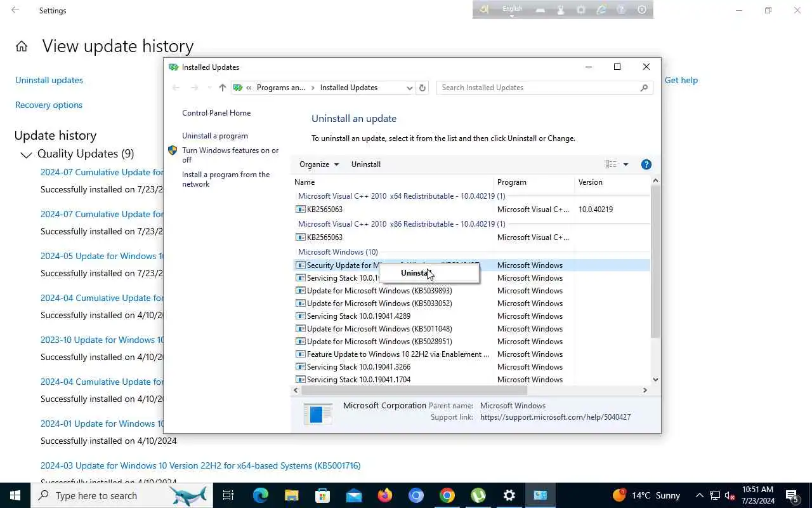Open the English language selector in the top bar
812x508 pixels.
click(512, 10)
